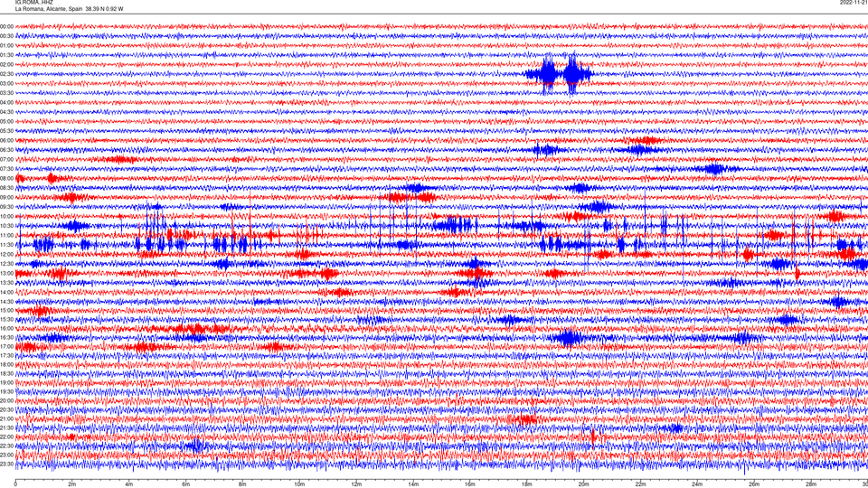Select the 16:30 time label
868x488 pixels.
6,337
